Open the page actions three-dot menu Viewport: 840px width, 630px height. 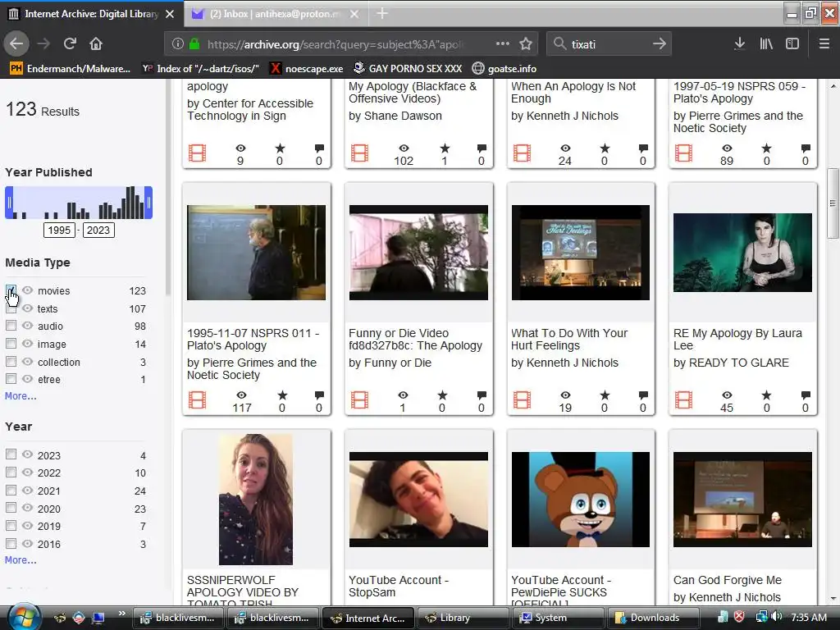click(x=503, y=44)
